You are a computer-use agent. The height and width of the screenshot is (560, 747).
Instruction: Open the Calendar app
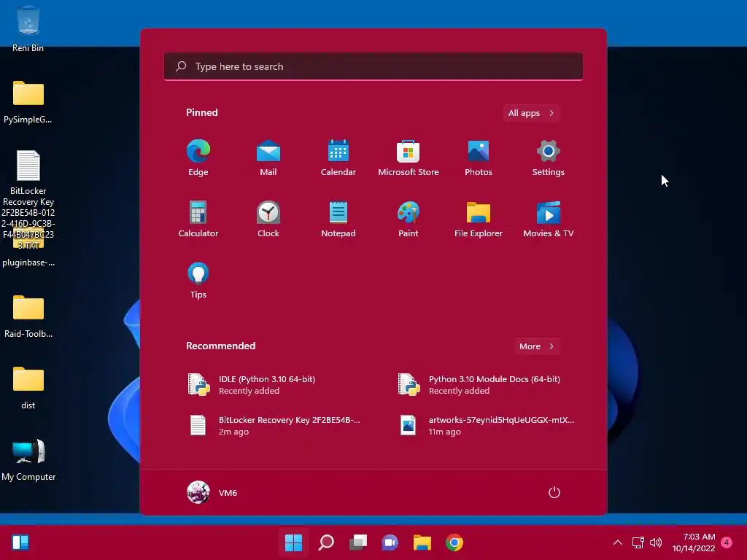tap(338, 158)
